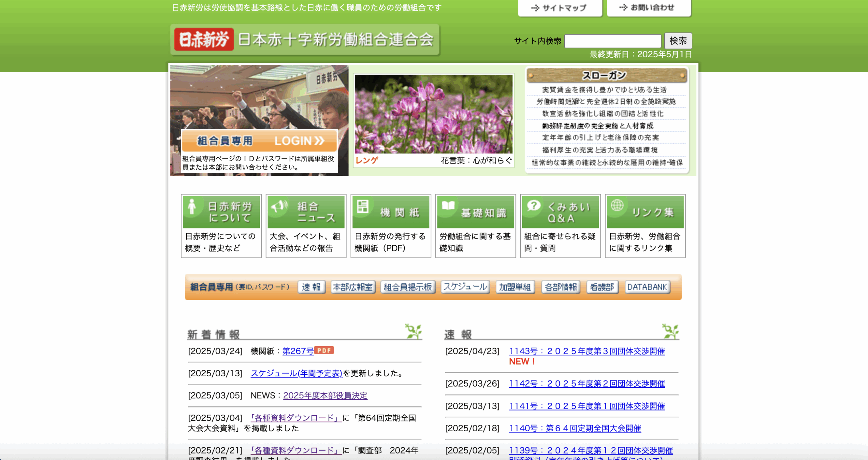Select 組合員掲示板 in member-only bar
Image resolution: width=868 pixels, height=460 pixels.
click(408, 287)
